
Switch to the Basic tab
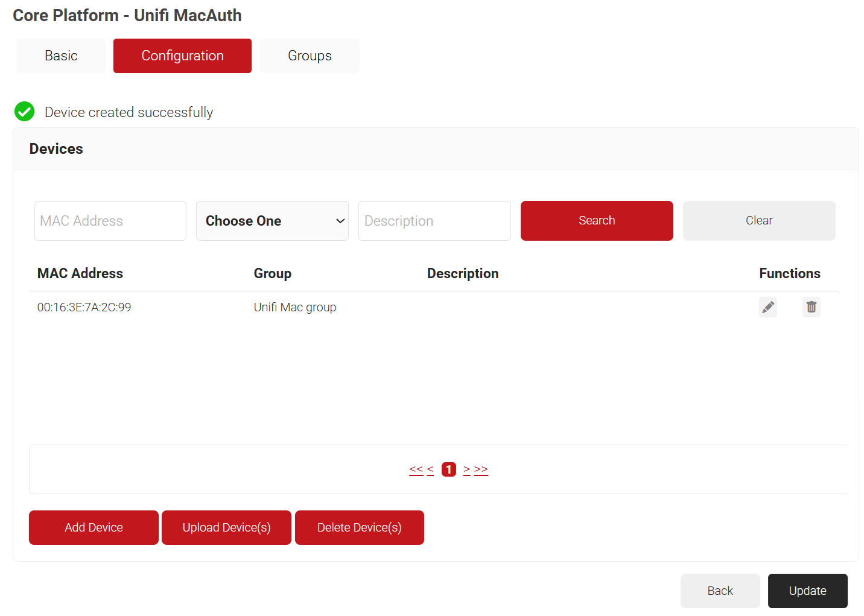click(x=61, y=56)
